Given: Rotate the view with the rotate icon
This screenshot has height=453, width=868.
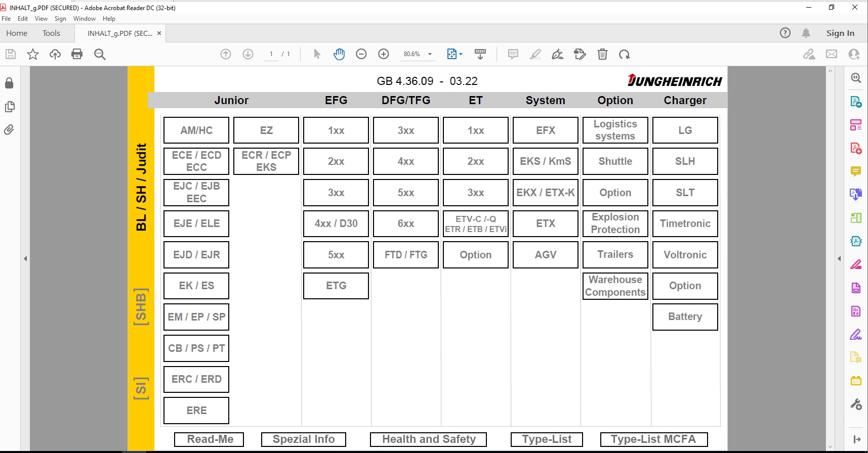Looking at the screenshot, I should [625, 54].
